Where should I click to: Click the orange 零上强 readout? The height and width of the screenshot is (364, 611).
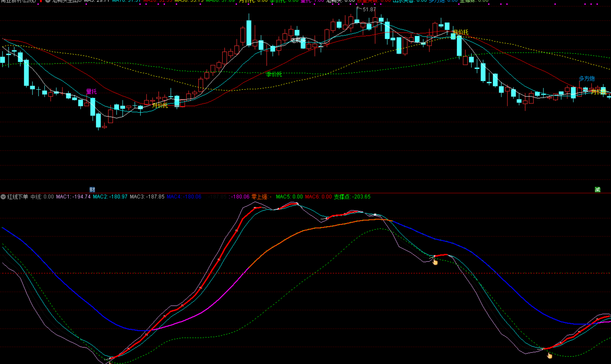point(262,197)
